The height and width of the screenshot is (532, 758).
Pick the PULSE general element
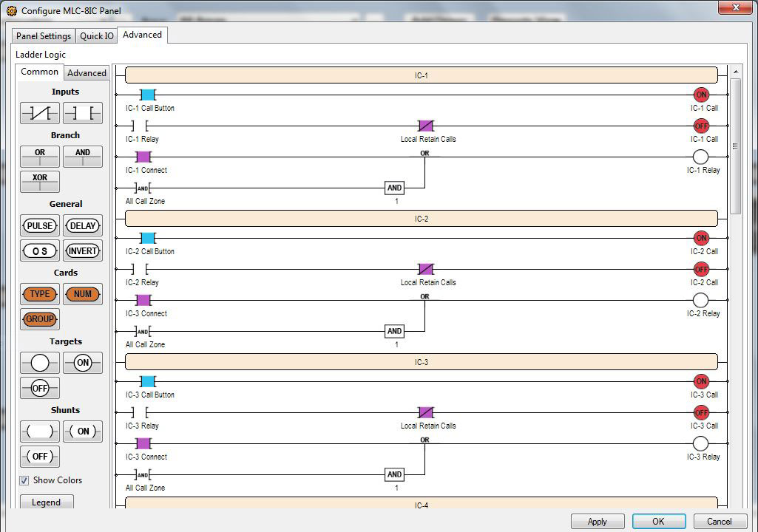[x=40, y=225]
